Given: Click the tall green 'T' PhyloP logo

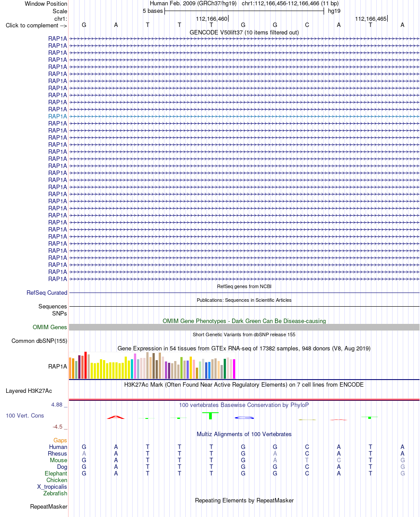Looking at the screenshot, I should [211, 415].
